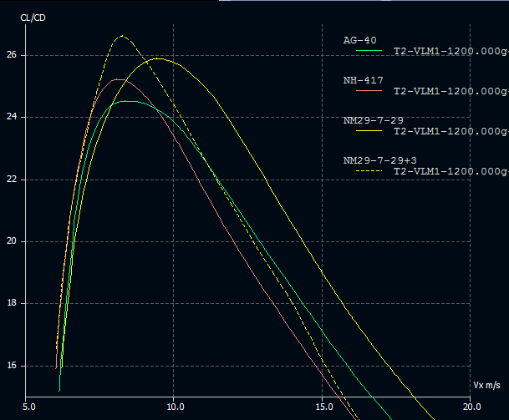Click the 26 y-axis tick label

tap(12, 55)
